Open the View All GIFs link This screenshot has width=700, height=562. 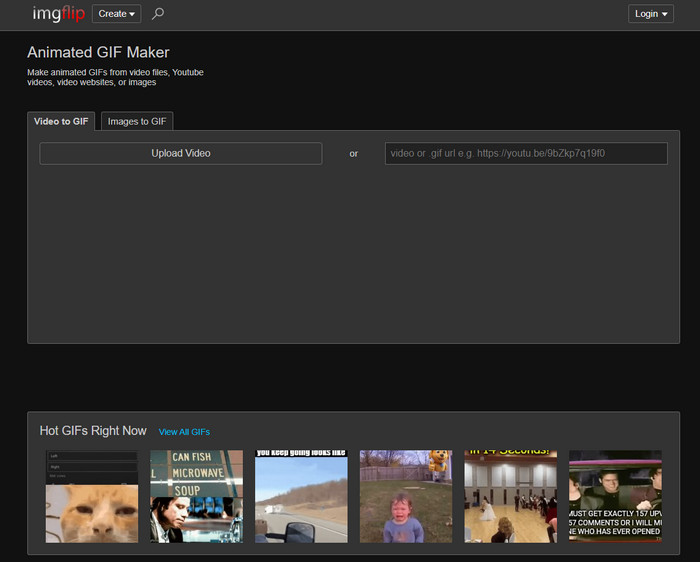pyautogui.click(x=184, y=432)
